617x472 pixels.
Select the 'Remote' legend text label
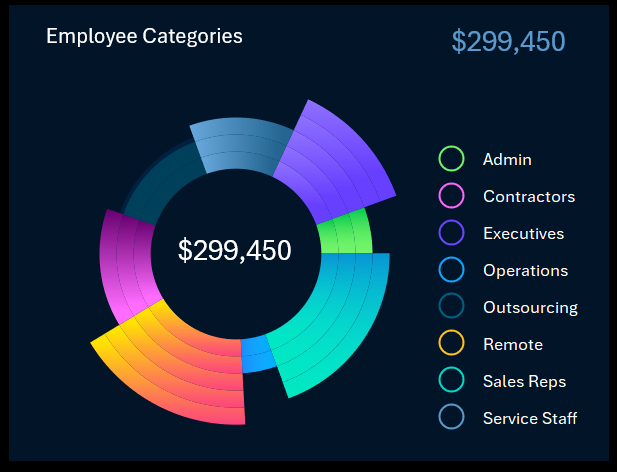(x=512, y=344)
